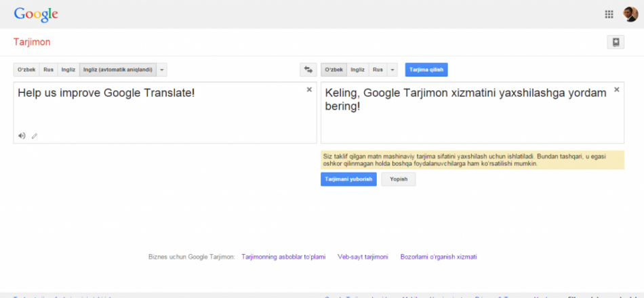Select Ingliz (avtomatik aniqlandi) source tab
This screenshot has height=298, width=644.
(118, 70)
